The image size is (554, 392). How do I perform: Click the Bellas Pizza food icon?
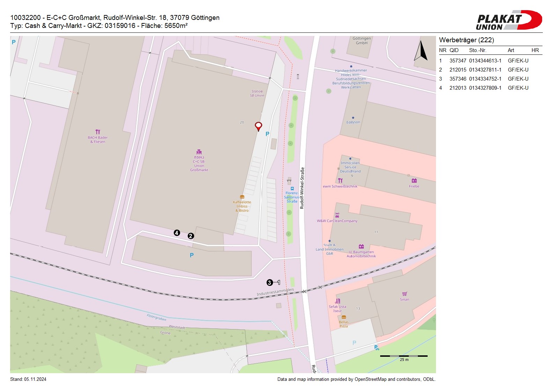[344, 317]
